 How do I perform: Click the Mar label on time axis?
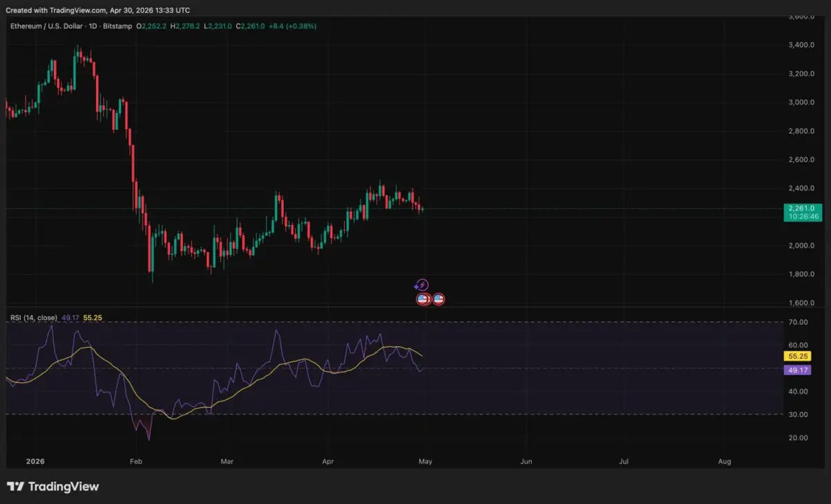coord(228,460)
